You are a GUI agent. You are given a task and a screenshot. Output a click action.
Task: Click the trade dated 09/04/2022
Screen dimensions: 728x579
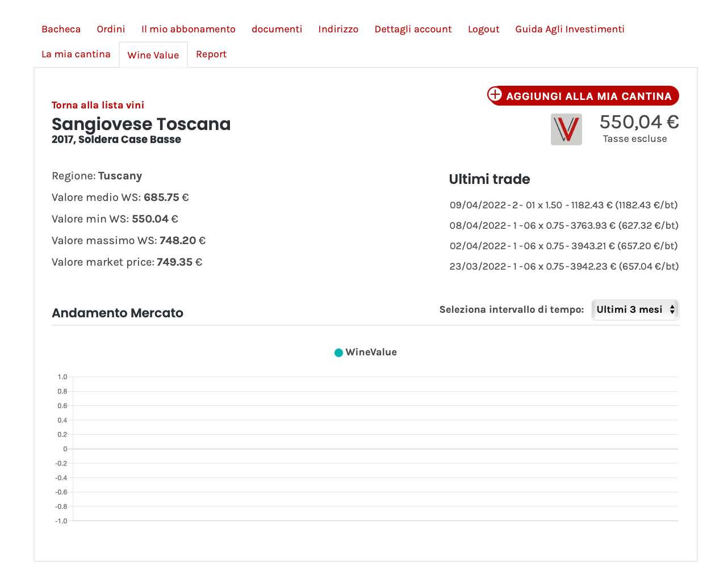(564, 205)
